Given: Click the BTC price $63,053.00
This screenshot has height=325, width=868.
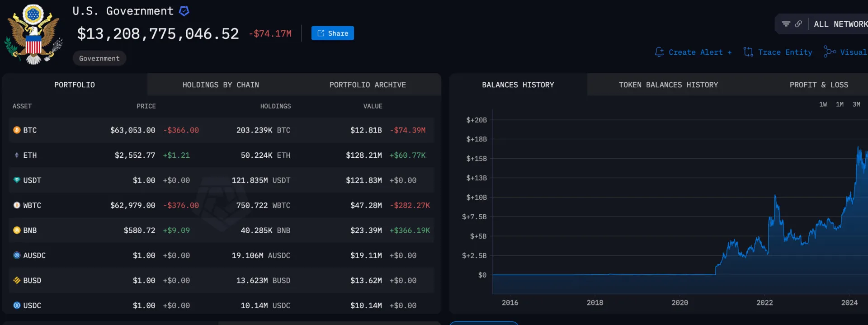Looking at the screenshot, I should pos(133,130).
